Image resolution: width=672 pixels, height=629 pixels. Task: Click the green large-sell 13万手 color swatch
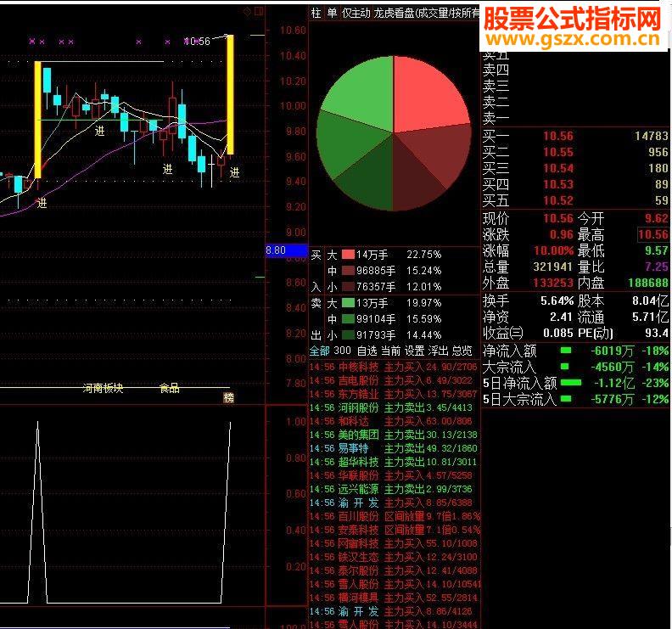(348, 303)
